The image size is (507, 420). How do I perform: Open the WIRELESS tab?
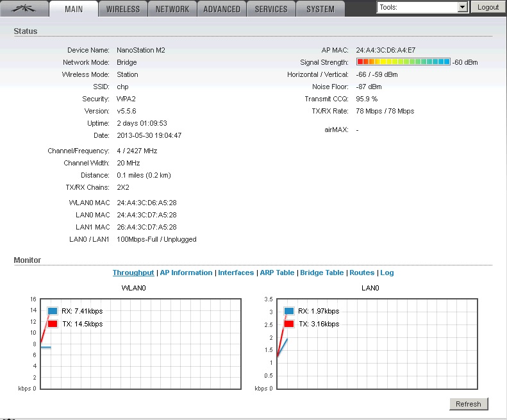click(x=123, y=9)
